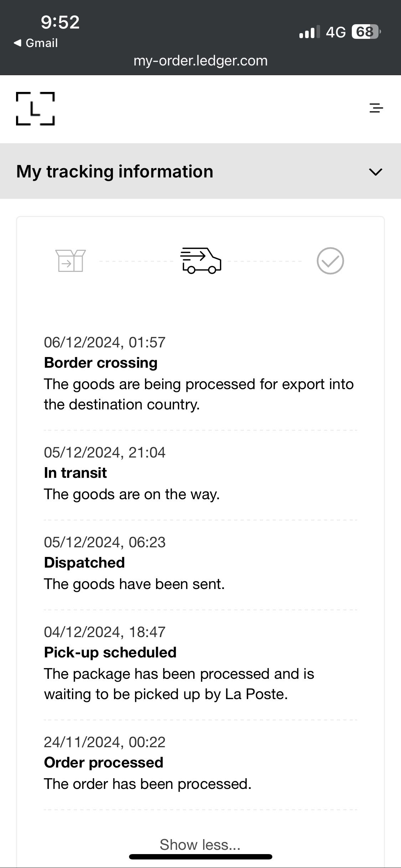Tap the home indicator bar
This screenshot has height=868, width=401.
click(x=200, y=857)
